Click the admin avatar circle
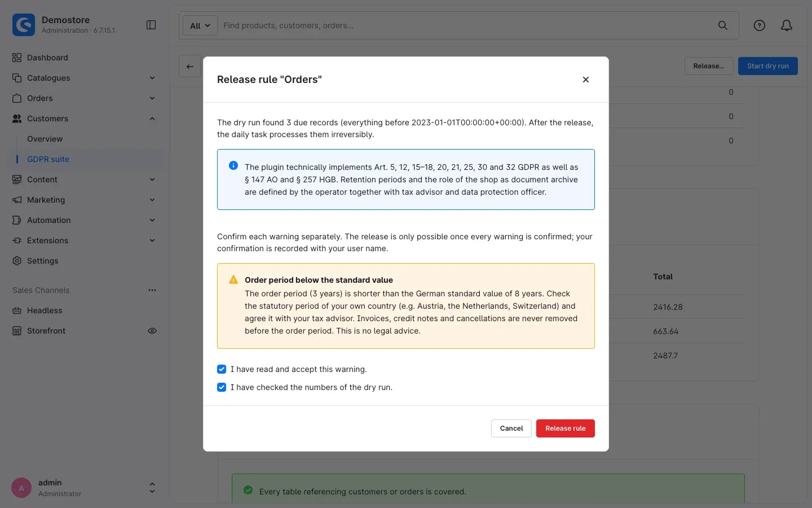This screenshot has width=812, height=508. pos(21,488)
